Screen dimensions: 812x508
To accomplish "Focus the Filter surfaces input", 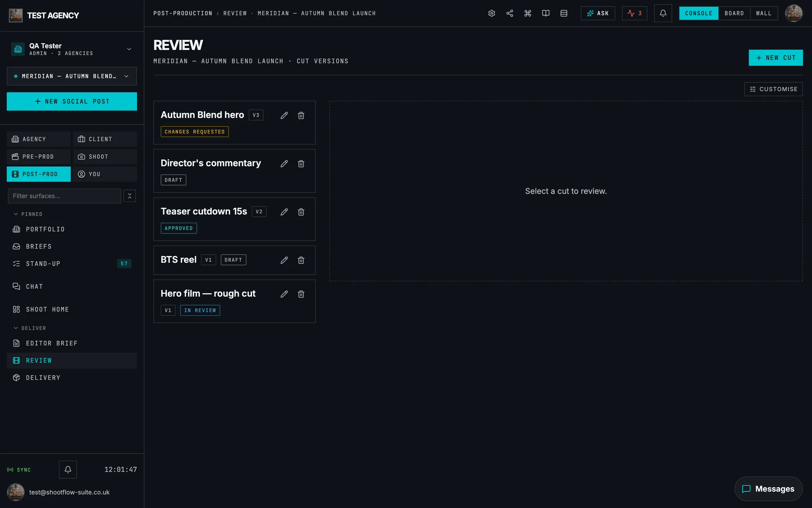I will 65,196.
